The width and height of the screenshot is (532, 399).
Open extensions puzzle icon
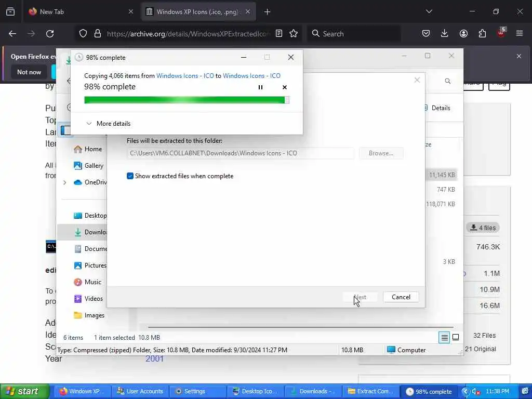[x=482, y=34]
